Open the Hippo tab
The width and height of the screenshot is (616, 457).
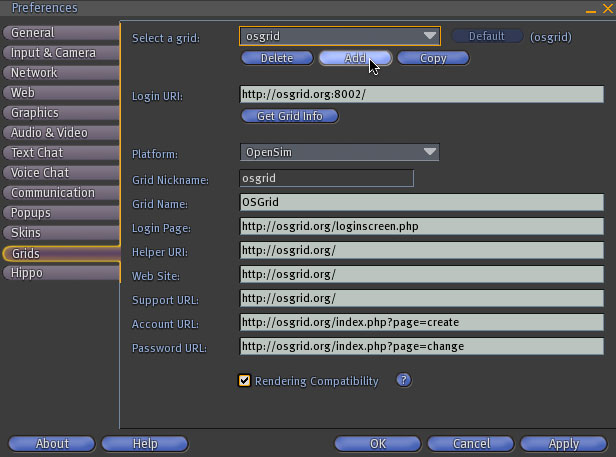click(x=61, y=273)
